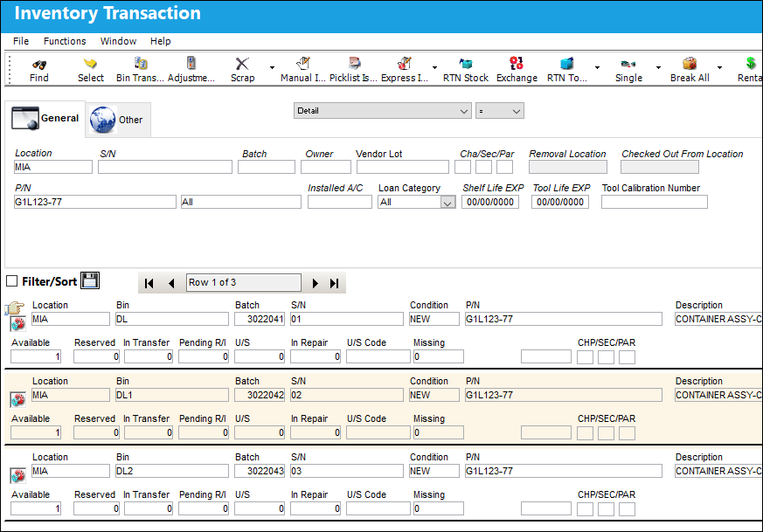Jump to the last row
The image size is (763, 532).
(334, 283)
